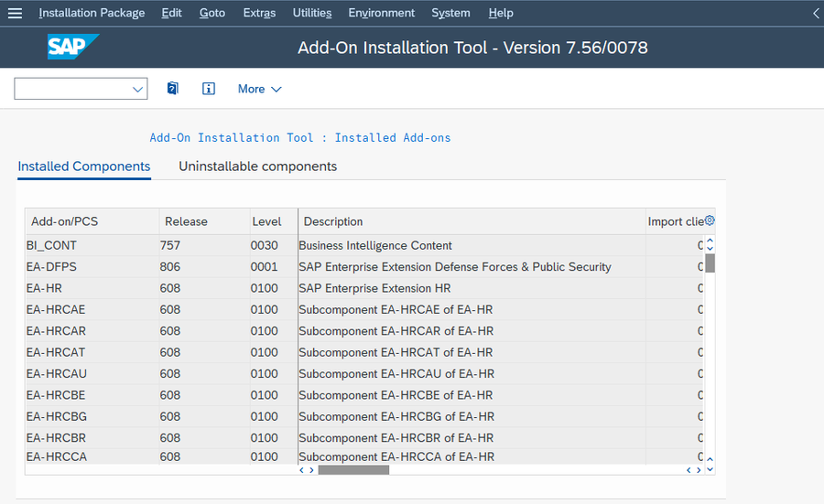Click release value 806
Screen dimensions: 824x504
click(x=170, y=267)
